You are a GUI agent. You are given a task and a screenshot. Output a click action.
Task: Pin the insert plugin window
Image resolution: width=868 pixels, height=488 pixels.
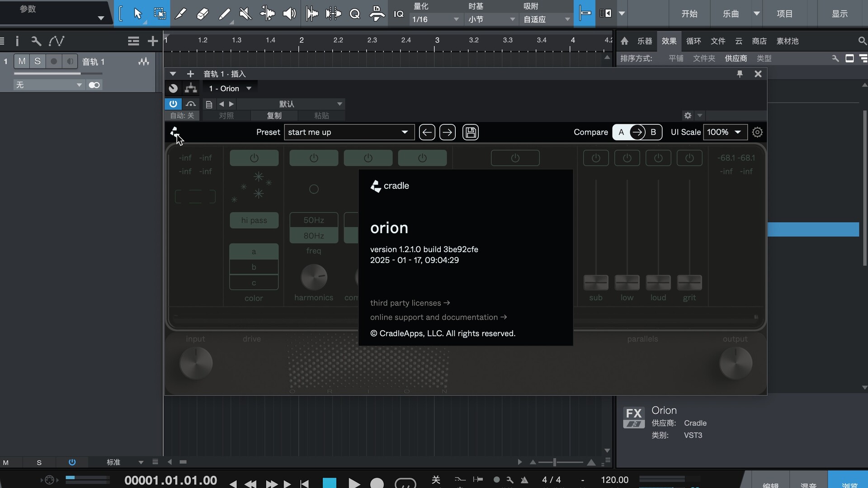(x=740, y=74)
